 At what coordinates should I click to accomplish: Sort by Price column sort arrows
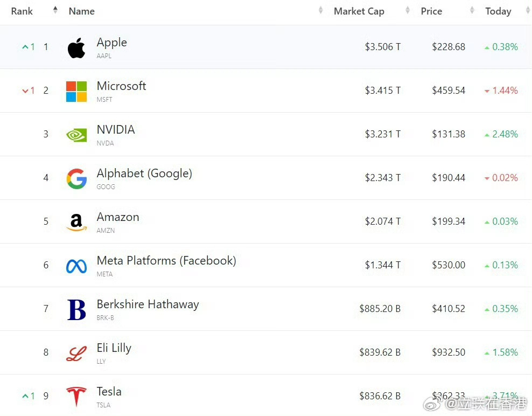tap(472, 11)
